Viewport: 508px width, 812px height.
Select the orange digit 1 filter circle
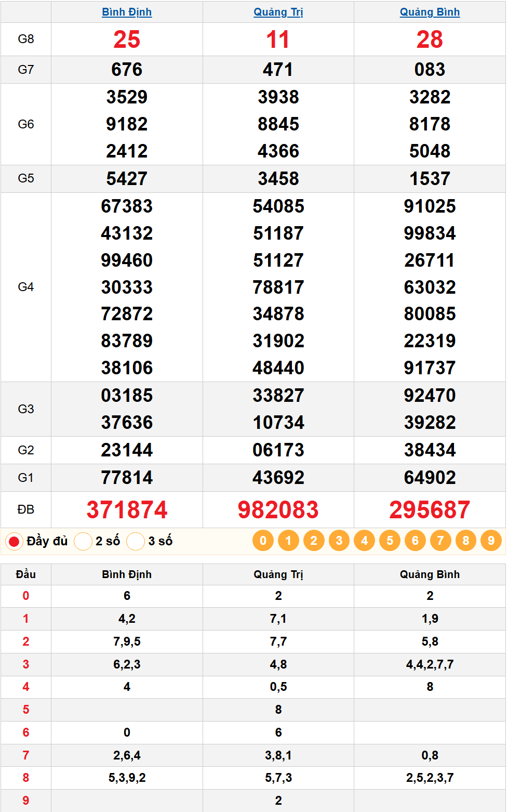pyautogui.click(x=288, y=541)
